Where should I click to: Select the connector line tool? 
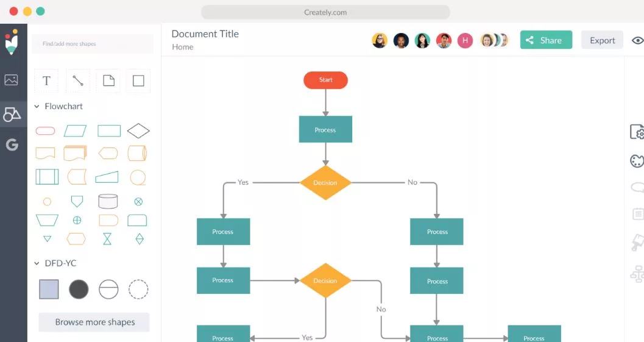click(77, 80)
